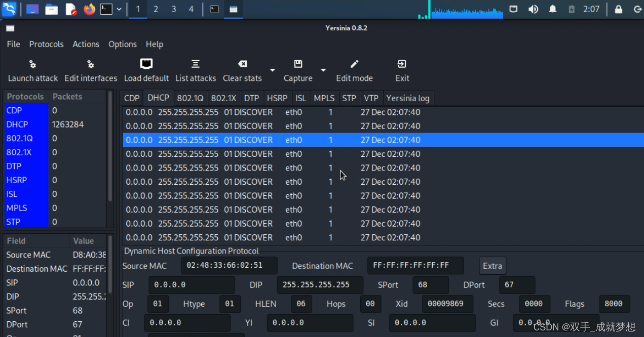The width and height of the screenshot is (644, 337).
Task: Switch to workspace 2
Action: (x=156, y=9)
